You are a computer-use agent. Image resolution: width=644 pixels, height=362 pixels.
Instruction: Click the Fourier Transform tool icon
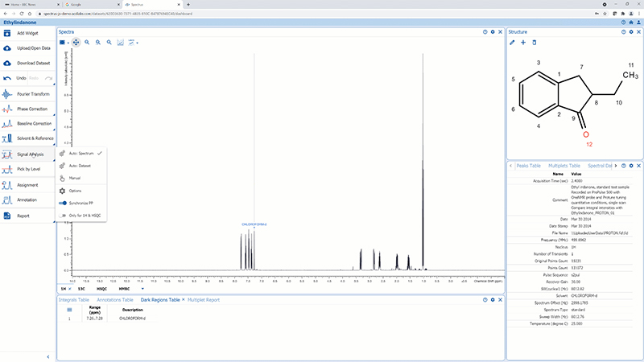(8, 94)
